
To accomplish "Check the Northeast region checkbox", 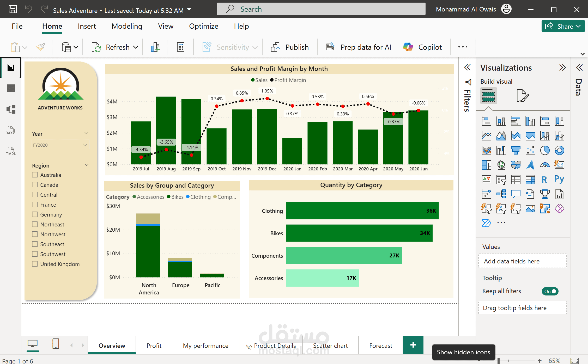I will click(x=35, y=224).
